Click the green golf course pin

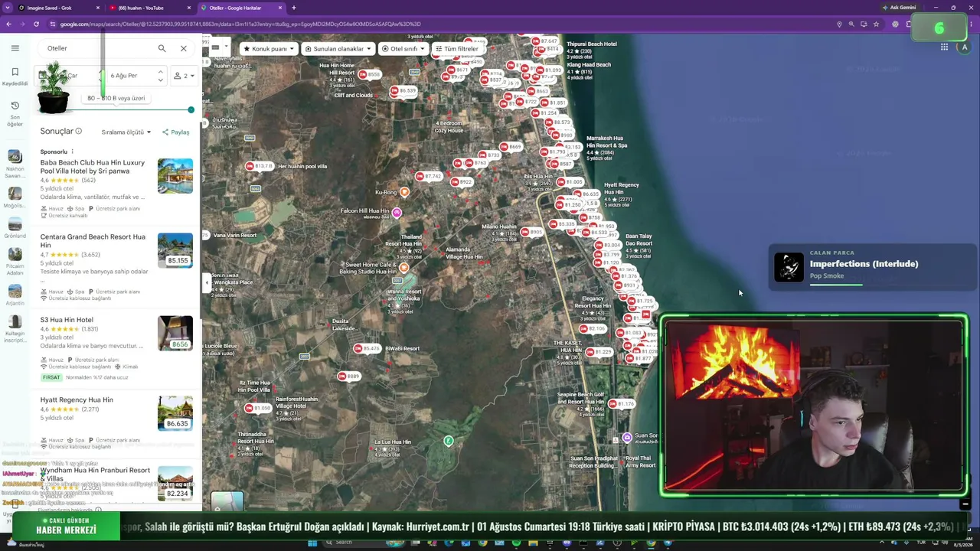point(449,441)
